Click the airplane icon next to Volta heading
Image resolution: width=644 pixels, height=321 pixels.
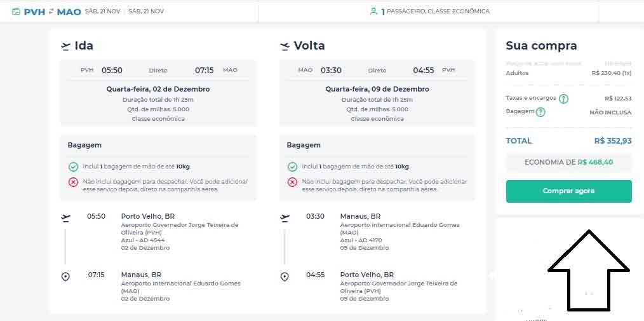tap(285, 46)
